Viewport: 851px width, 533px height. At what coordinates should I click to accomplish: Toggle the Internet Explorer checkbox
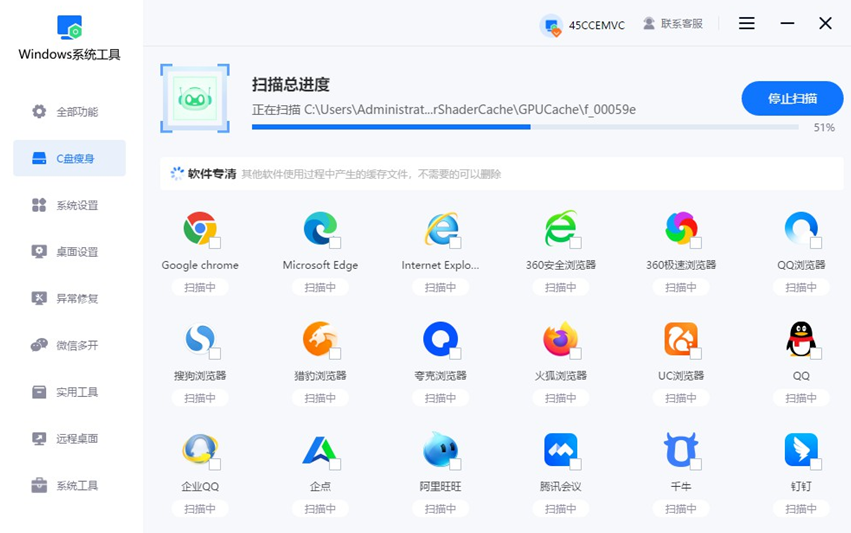455,243
